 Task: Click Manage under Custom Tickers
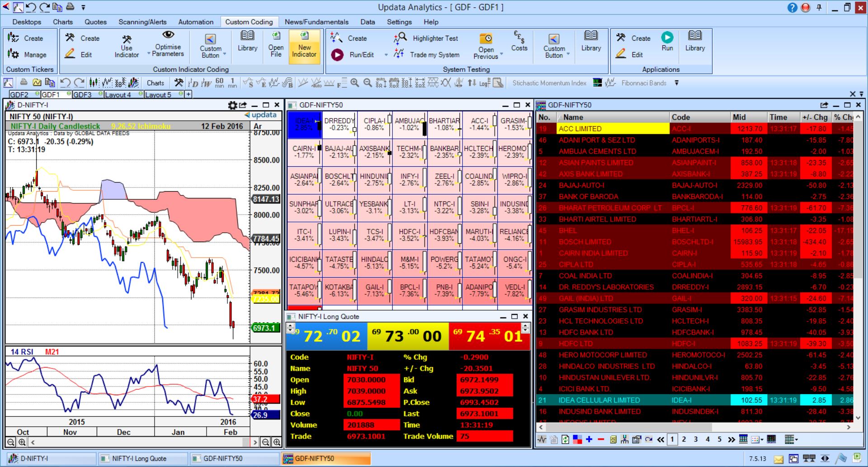tap(27, 55)
